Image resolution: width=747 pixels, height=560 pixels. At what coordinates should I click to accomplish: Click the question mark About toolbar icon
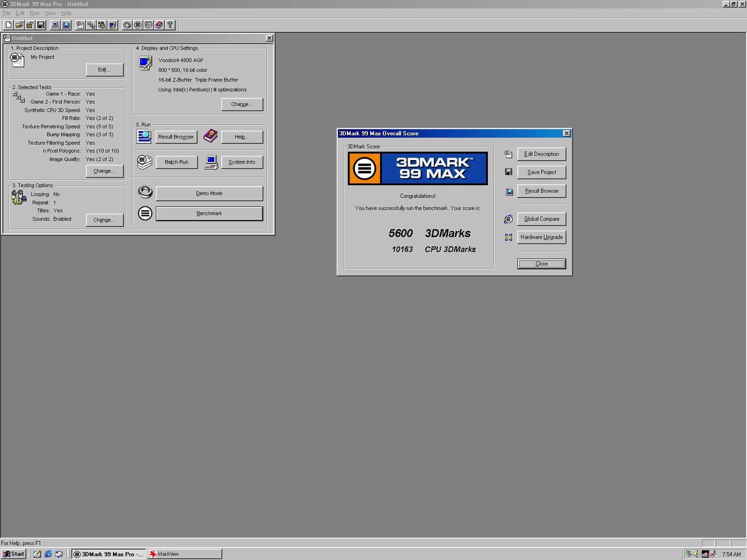coord(170,25)
